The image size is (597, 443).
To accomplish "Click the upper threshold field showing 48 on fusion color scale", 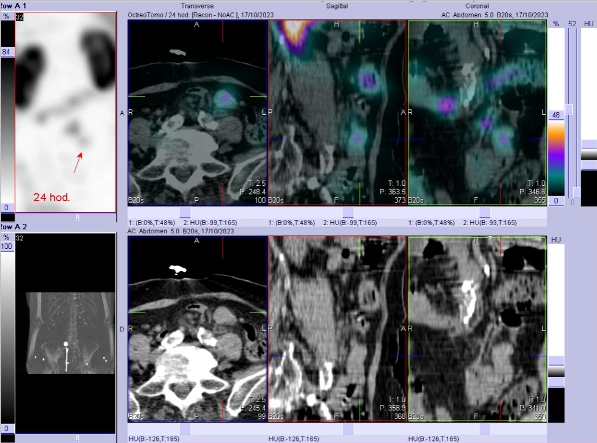I will (556, 115).
